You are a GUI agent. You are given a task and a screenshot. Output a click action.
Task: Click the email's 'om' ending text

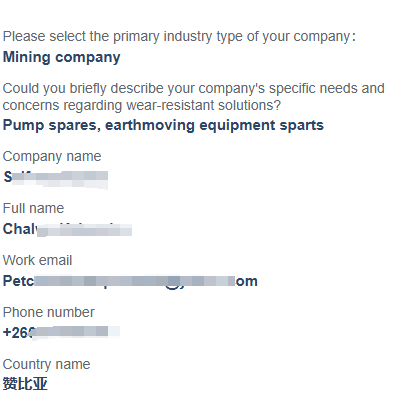tap(247, 282)
